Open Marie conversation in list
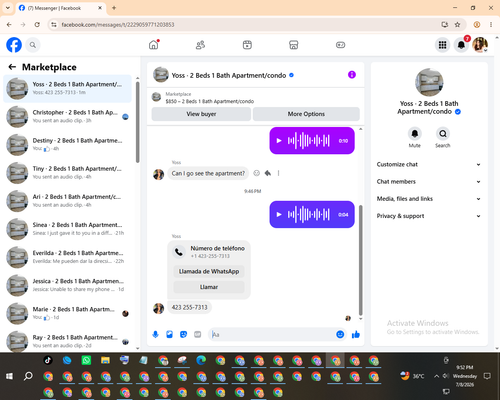This screenshot has height=400, width=500. click(67, 313)
